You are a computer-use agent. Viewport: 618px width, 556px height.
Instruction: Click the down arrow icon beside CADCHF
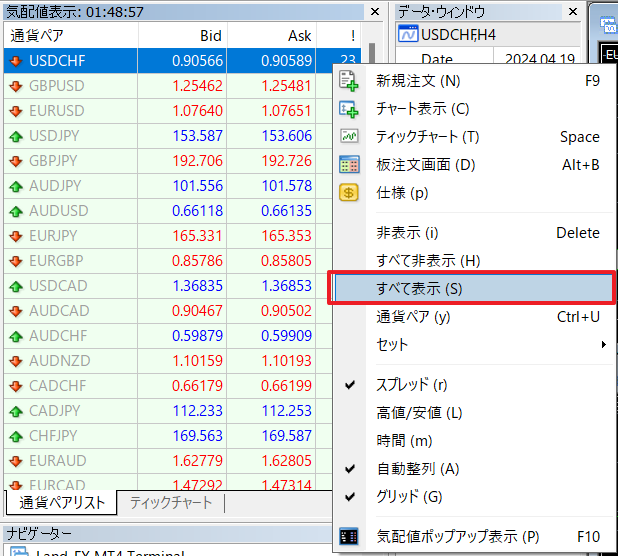pos(16,386)
